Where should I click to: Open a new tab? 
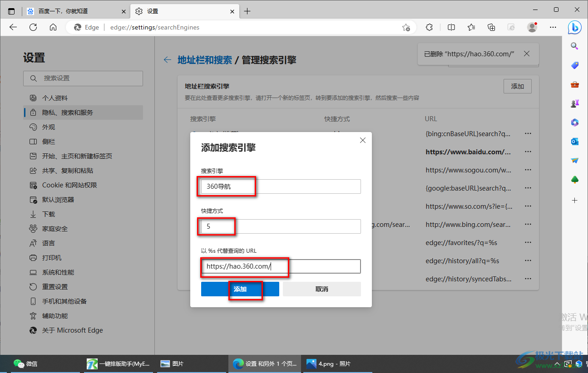[247, 11]
